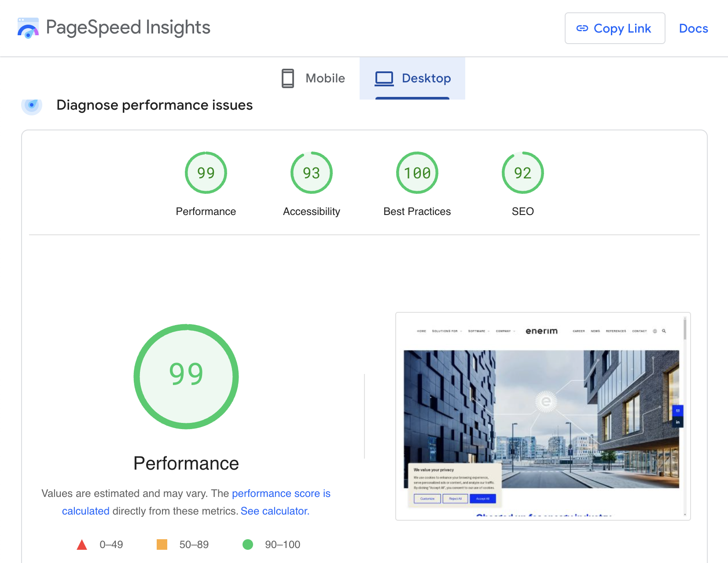Viewport: 728px width, 563px height.
Task: Jump to the Best Practices score gauge 100
Action: (417, 173)
